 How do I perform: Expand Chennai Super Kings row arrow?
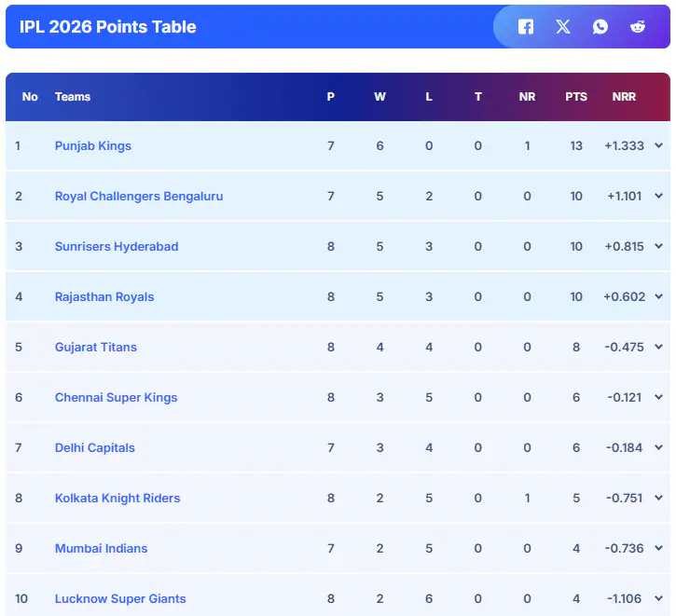pyautogui.click(x=658, y=398)
